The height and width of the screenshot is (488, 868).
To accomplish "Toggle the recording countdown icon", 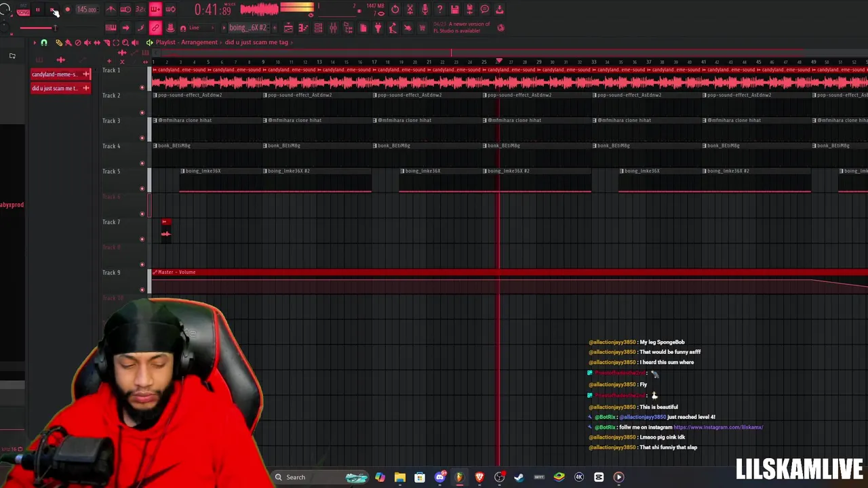I will (x=140, y=9).
